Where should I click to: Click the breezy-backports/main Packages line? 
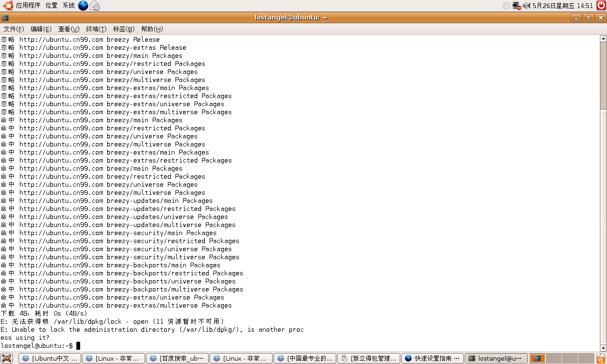pos(110,265)
